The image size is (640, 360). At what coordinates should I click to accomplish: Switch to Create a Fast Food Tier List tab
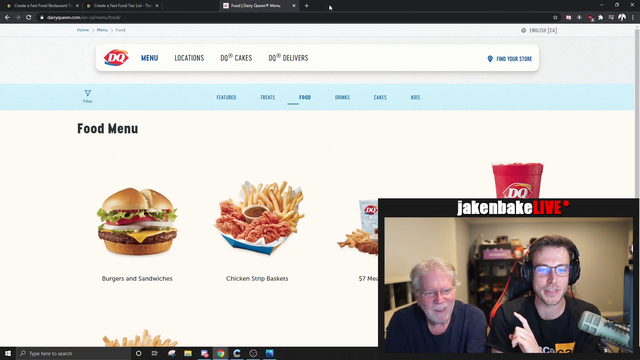point(122,6)
